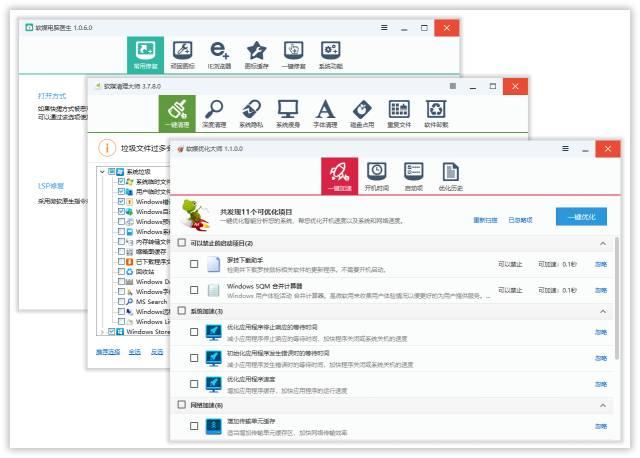The width and height of the screenshot is (640, 458).
Task: Click the orange warning circle beside 垃圾文件过多
Action: 107,148
